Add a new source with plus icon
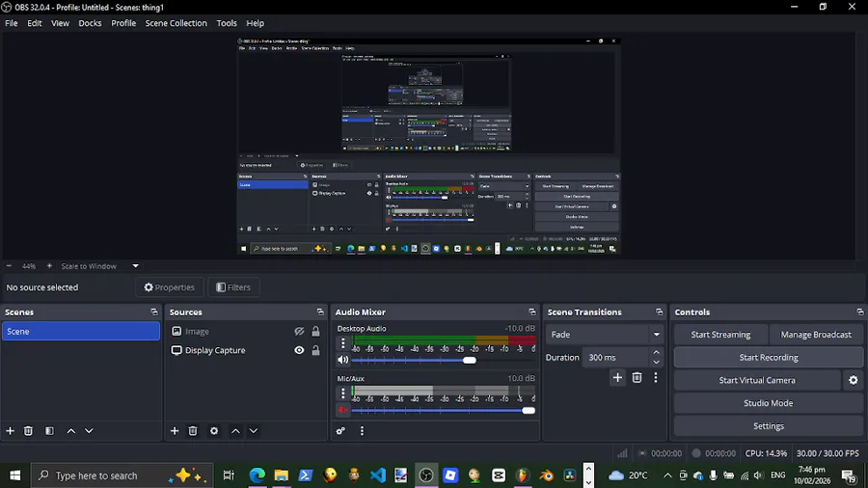Screen dimensions: 868x488 click(175, 430)
